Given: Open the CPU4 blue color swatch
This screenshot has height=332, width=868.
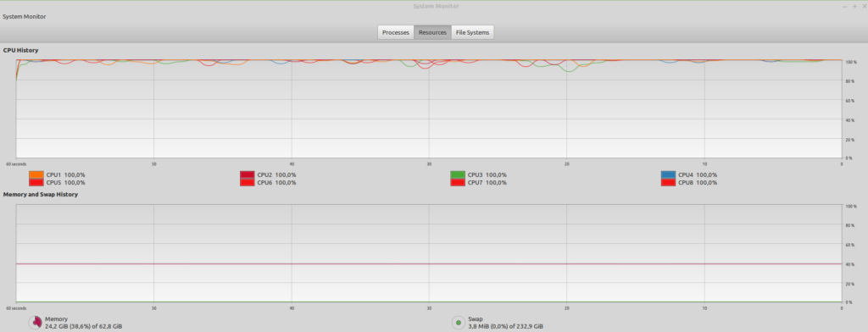Looking at the screenshot, I should click(669, 174).
